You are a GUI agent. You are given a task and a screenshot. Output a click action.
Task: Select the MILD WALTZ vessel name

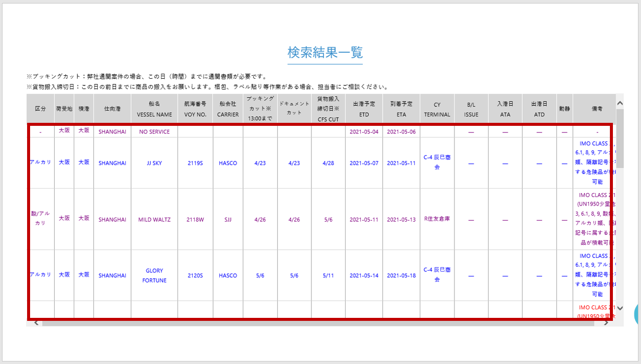[x=154, y=219]
